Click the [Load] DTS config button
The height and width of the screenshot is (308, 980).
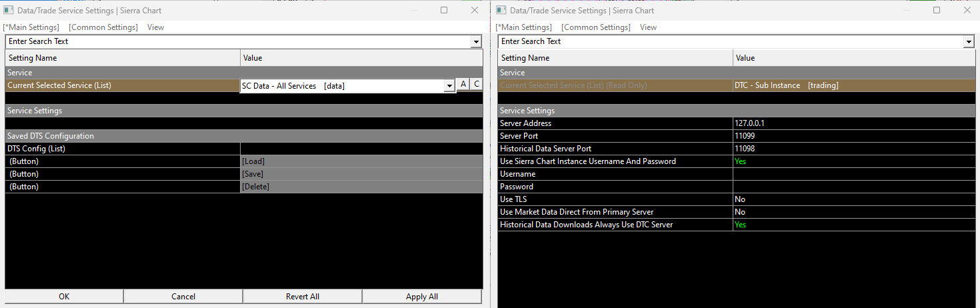[361, 161]
